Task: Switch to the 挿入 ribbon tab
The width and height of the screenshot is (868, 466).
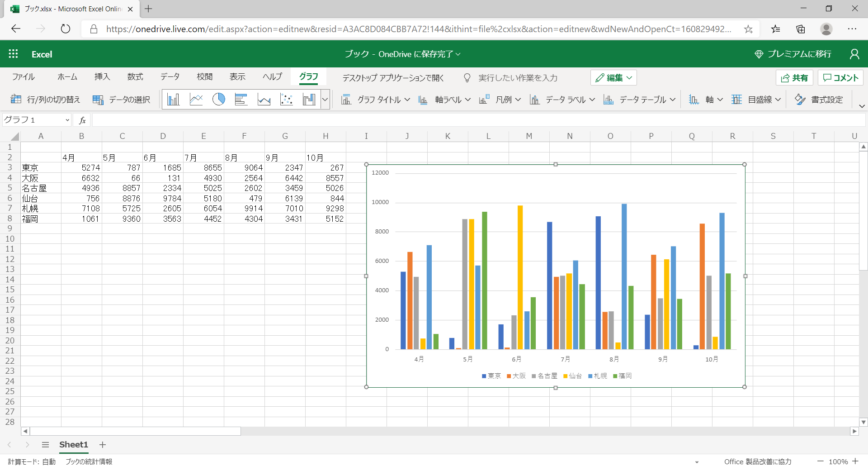Action: coord(102,77)
